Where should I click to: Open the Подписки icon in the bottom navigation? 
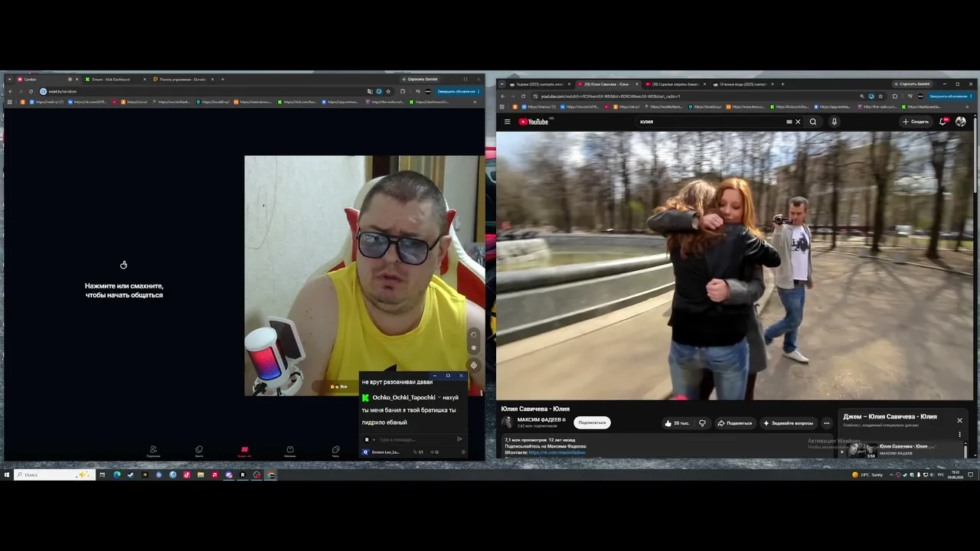pyautogui.click(x=153, y=451)
